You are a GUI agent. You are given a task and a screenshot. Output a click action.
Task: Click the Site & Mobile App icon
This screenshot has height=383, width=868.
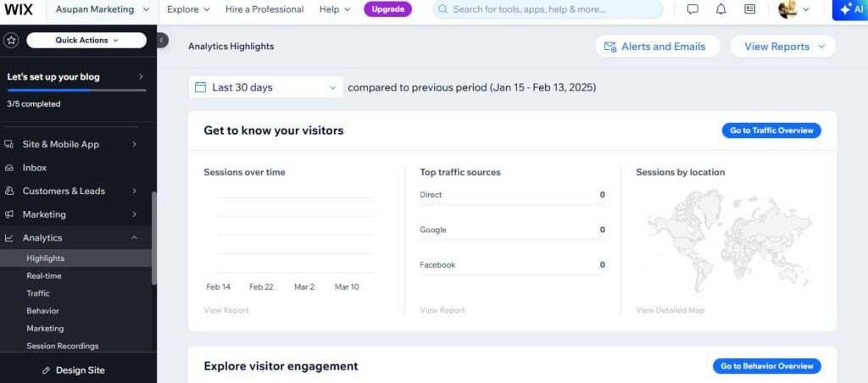(8, 144)
